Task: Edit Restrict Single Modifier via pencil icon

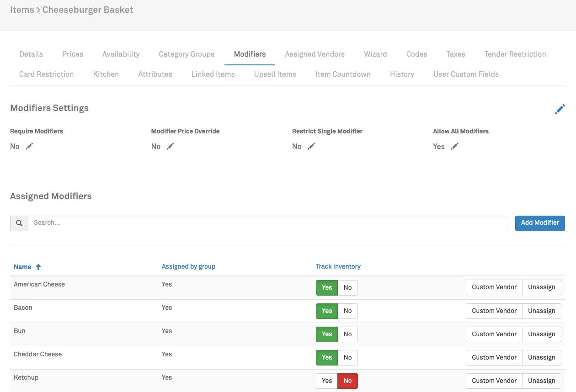Action: [311, 146]
